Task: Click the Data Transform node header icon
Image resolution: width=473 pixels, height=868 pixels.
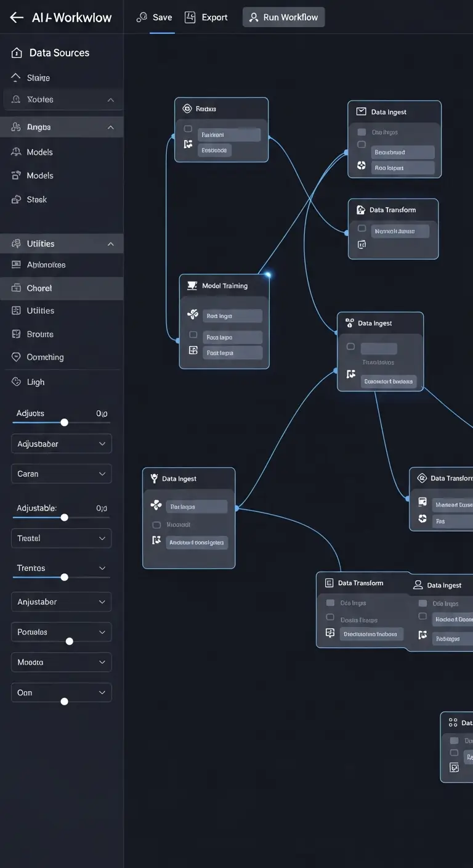Action: pos(361,210)
